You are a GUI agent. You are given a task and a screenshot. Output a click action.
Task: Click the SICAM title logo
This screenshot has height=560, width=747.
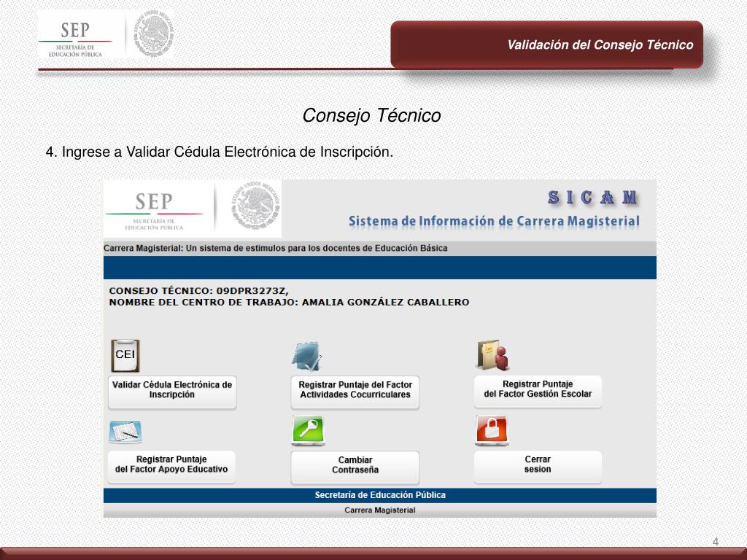coord(592,197)
